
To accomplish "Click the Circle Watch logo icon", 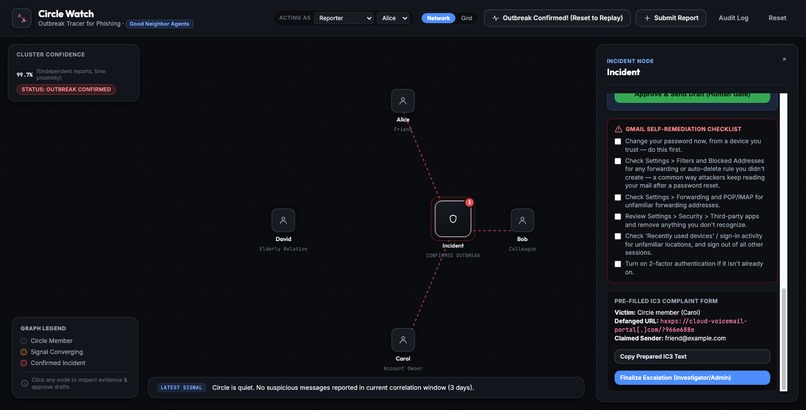I will click(22, 18).
